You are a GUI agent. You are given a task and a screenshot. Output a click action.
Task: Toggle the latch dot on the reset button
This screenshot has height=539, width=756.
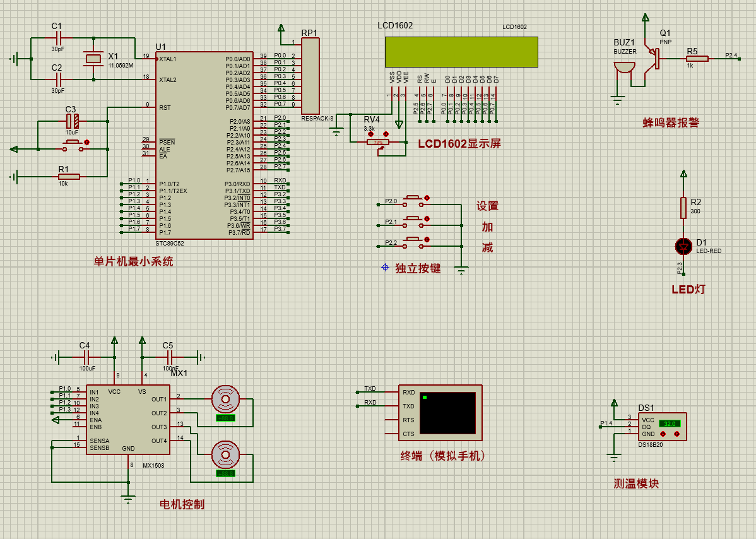(x=87, y=143)
